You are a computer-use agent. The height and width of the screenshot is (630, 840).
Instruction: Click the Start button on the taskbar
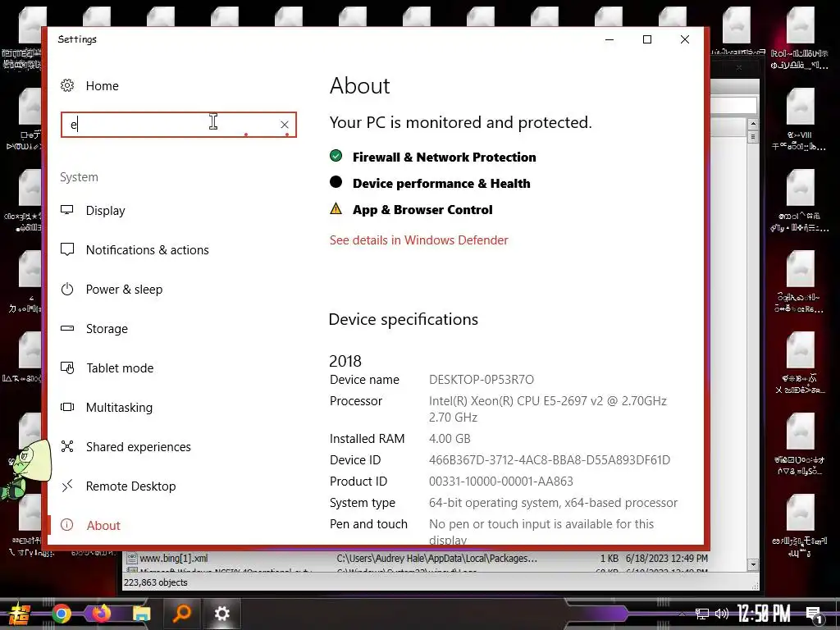20,614
